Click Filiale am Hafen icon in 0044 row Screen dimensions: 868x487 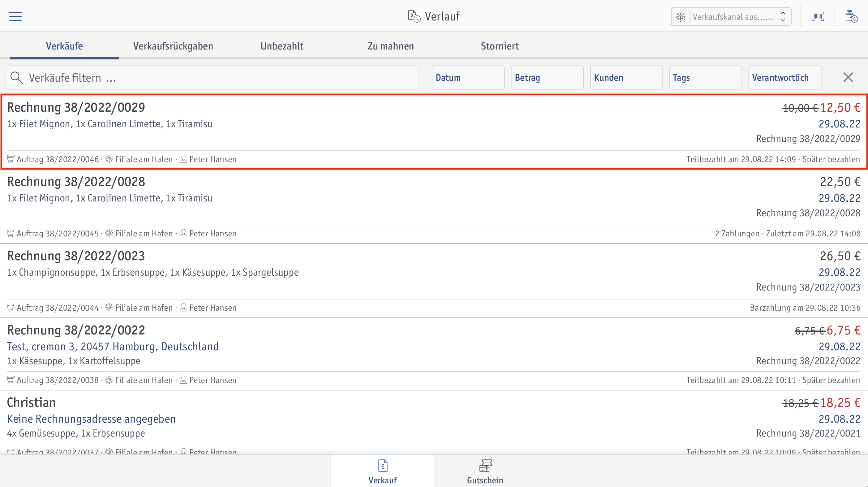point(109,307)
